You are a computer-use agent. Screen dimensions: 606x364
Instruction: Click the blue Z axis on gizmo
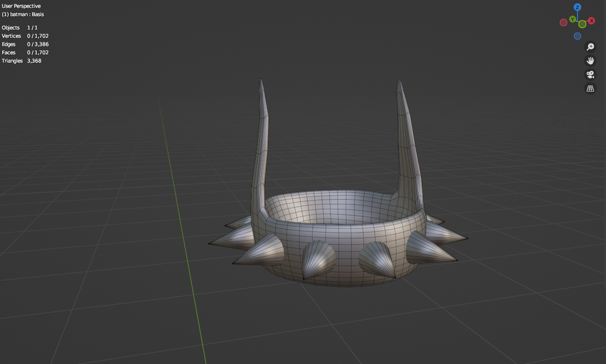point(578,7)
